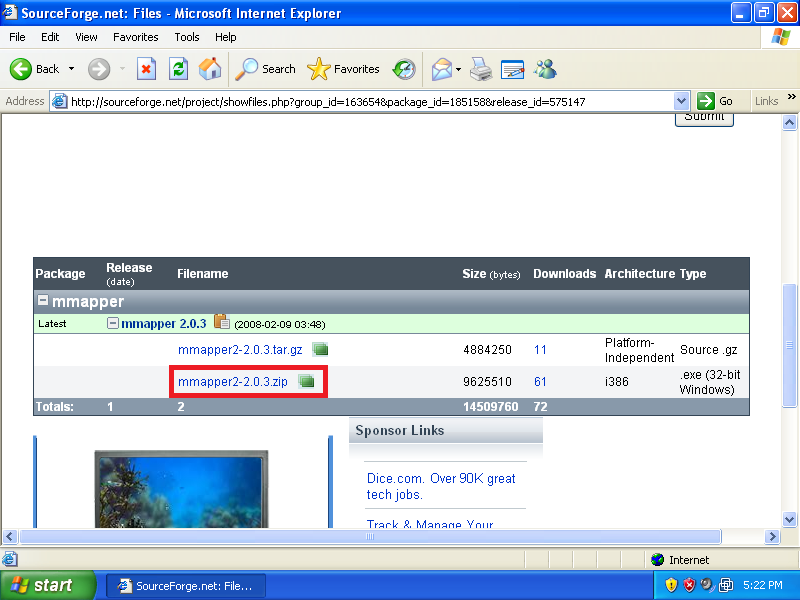Viewport: 800px width, 600px height.
Task: Open the Favorites menu
Action: (136, 37)
